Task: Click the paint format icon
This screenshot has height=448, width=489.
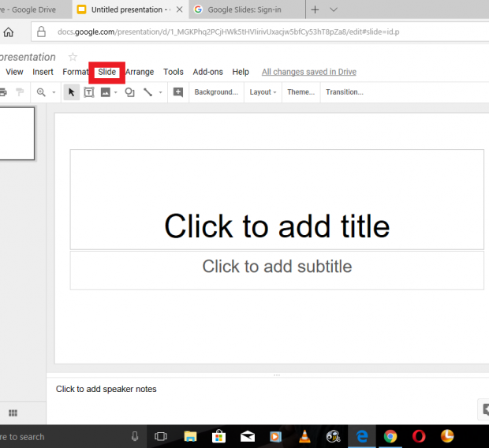Action: point(20,92)
